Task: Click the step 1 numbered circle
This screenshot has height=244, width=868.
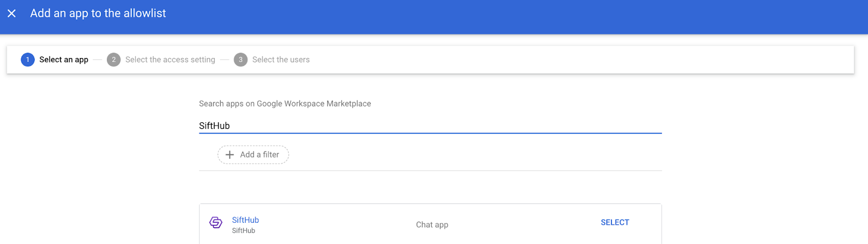Action: [28, 60]
